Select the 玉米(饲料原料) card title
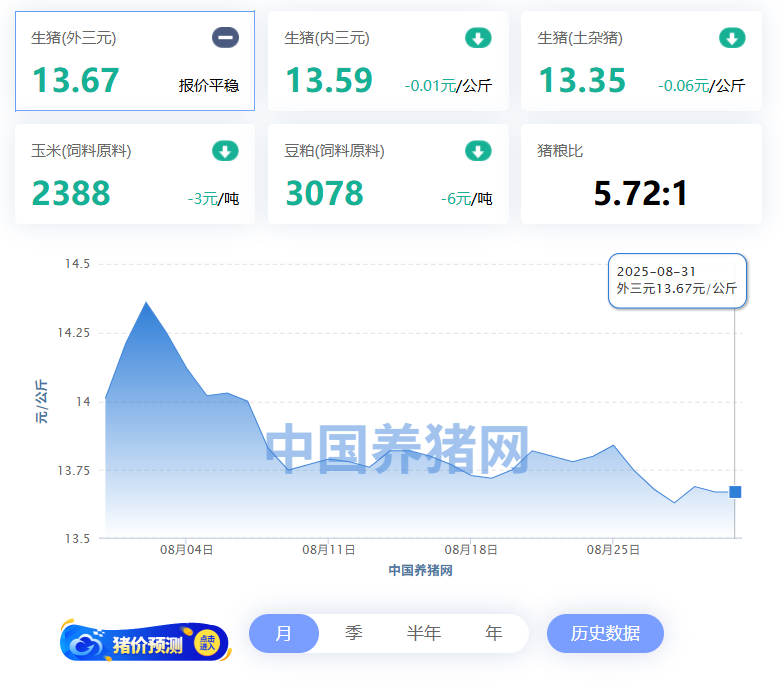Screen dimensions: 784x694 click(81, 150)
